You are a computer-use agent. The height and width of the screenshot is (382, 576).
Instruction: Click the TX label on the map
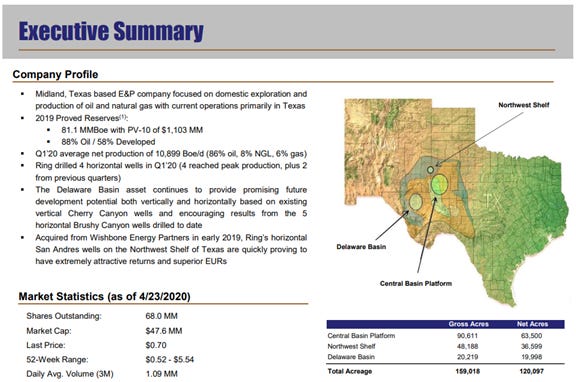pos(492,200)
